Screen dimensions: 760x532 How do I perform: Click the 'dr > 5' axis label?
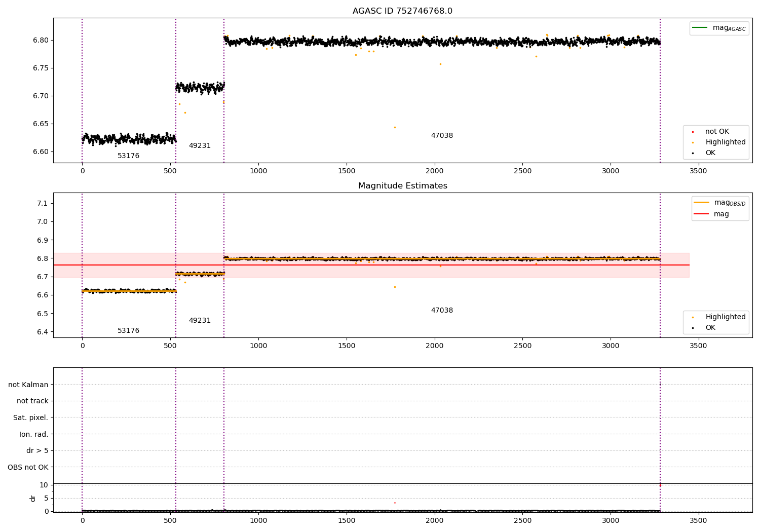pyautogui.click(x=37, y=451)
